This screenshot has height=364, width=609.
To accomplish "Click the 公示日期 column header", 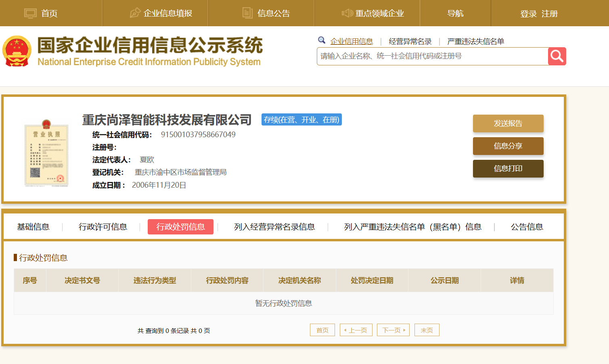I will [444, 280].
